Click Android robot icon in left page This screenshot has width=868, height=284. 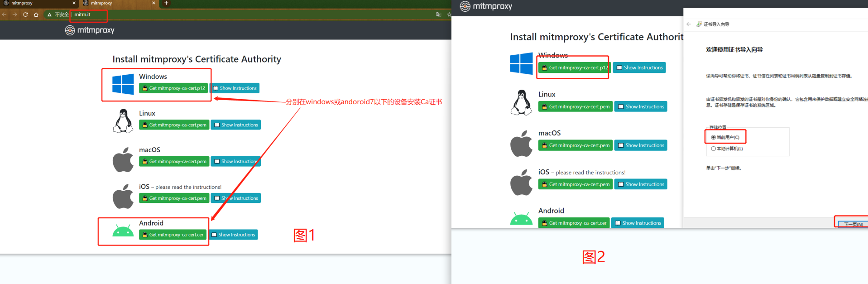[x=123, y=231]
